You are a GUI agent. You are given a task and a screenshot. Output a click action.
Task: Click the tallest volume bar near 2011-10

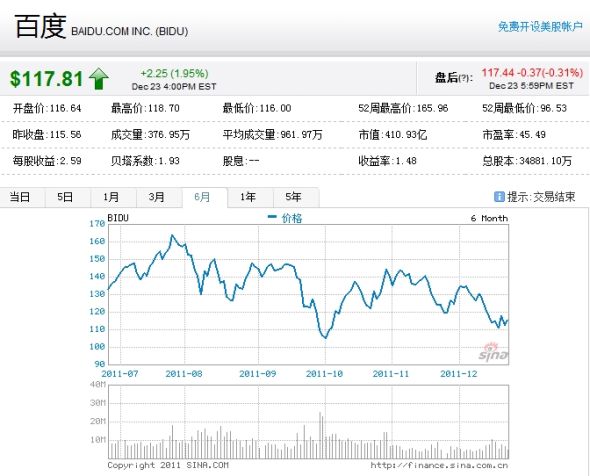pos(320,435)
